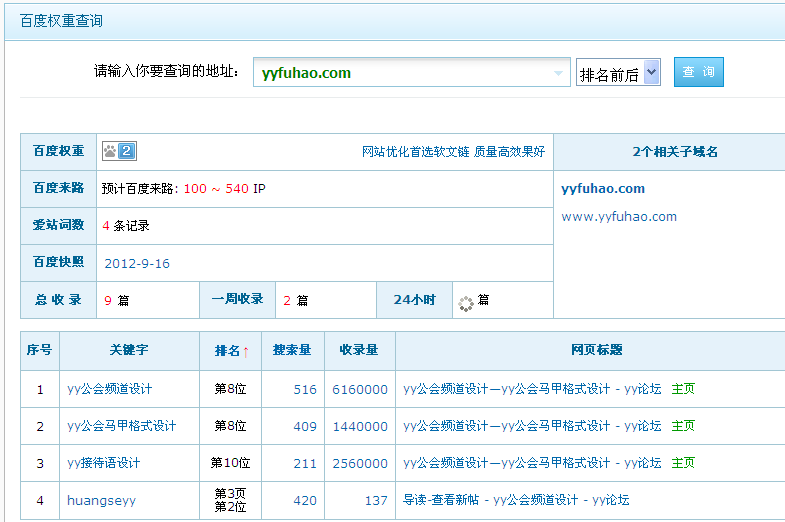Click search volume 516 in row one
This screenshot has height=522, width=785.
305,390
